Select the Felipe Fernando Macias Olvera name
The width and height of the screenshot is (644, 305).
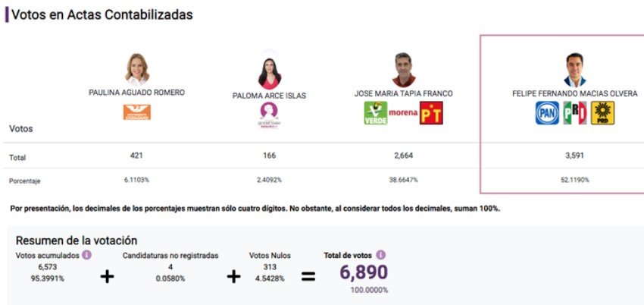pos(574,94)
